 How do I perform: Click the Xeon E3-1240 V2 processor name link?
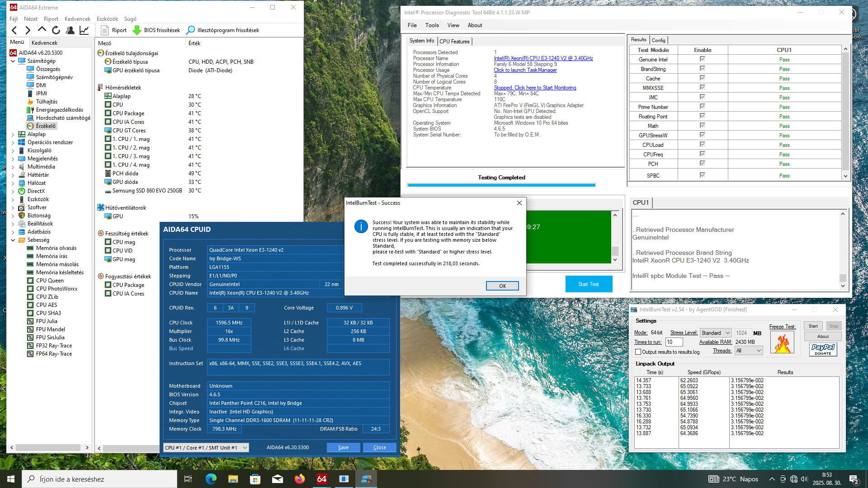(543, 58)
